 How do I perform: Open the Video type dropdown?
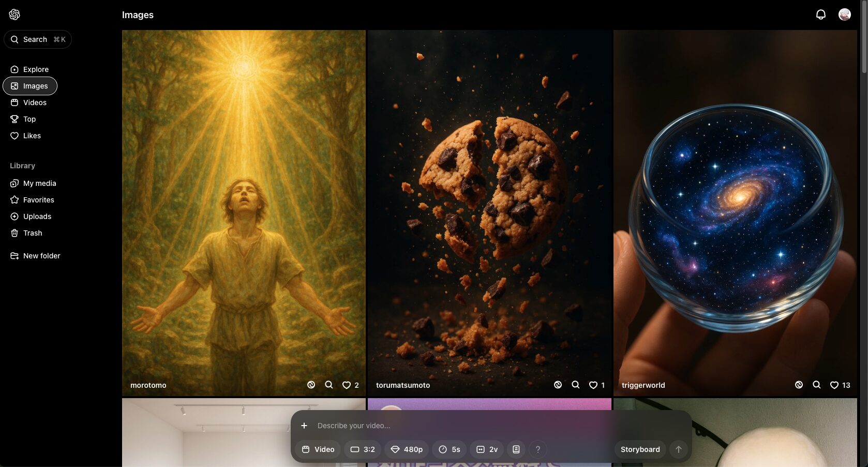318,449
